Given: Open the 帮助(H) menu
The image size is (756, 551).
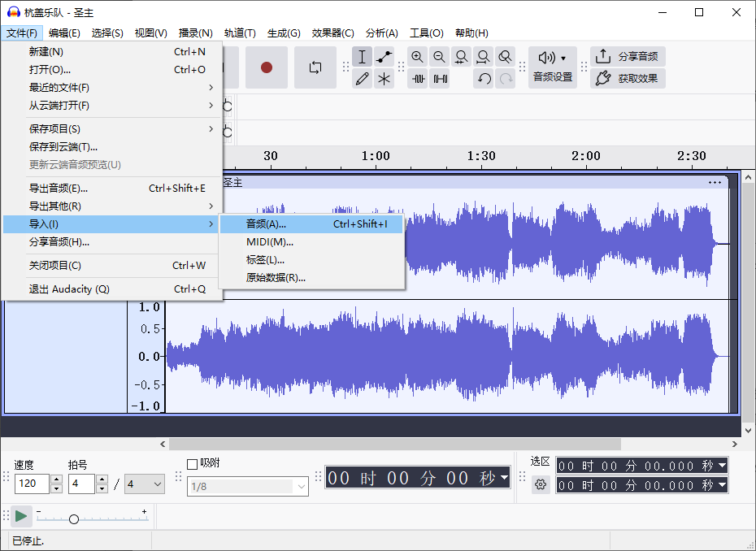Looking at the screenshot, I should coord(471,33).
